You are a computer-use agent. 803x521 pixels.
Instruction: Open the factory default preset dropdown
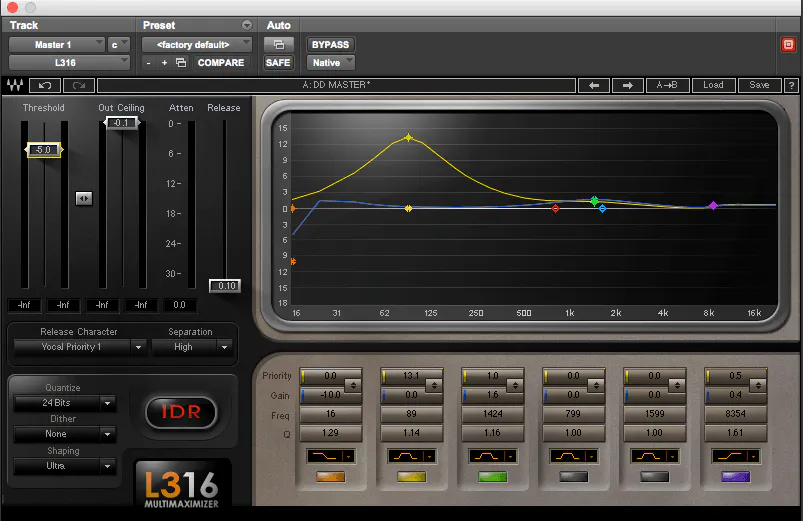197,45
